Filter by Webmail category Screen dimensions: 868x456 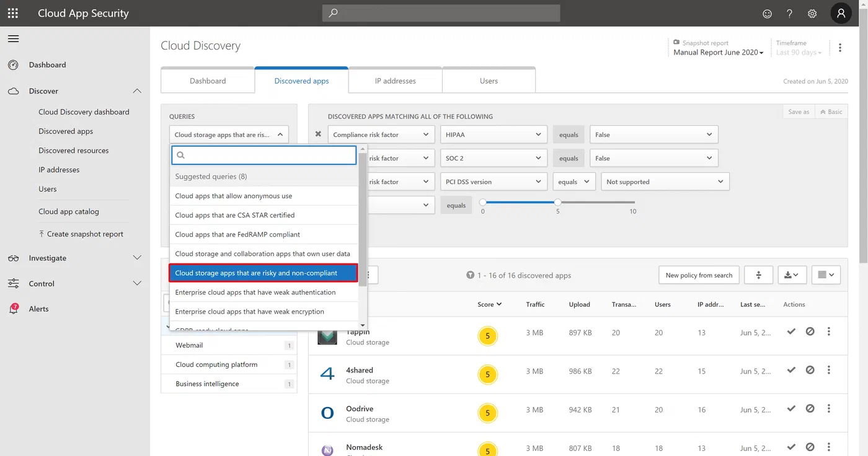(229, 346)
